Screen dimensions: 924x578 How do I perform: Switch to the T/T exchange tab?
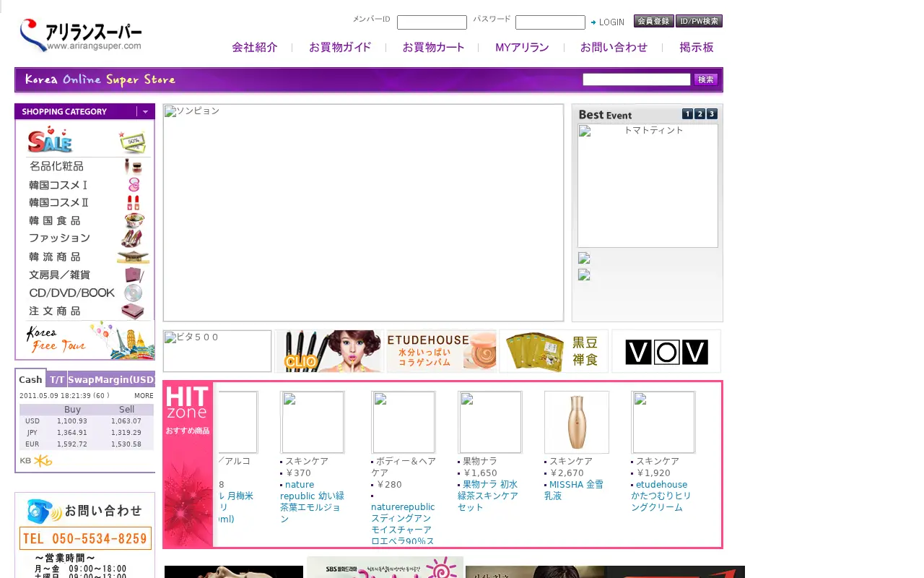(57, 379)
